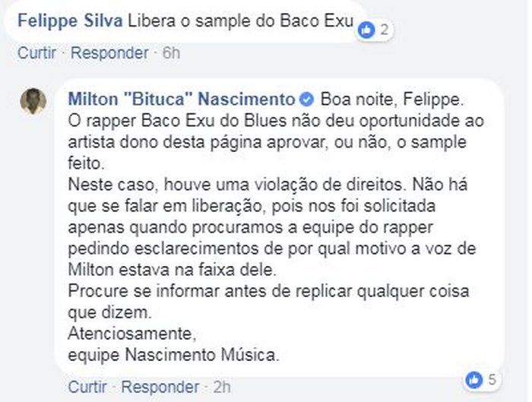
Task: Click Curtir under Felippe Silva's comment
Action: (36, 53)
